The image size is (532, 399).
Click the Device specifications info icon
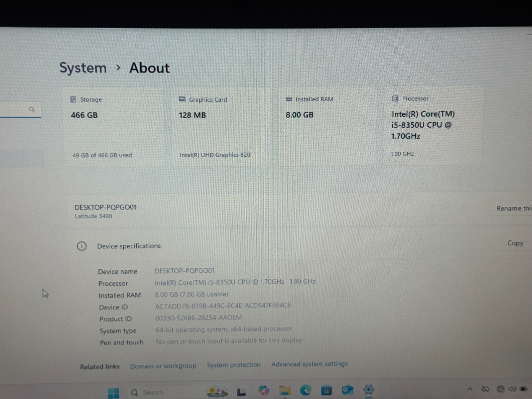click(x=82, y=246)
